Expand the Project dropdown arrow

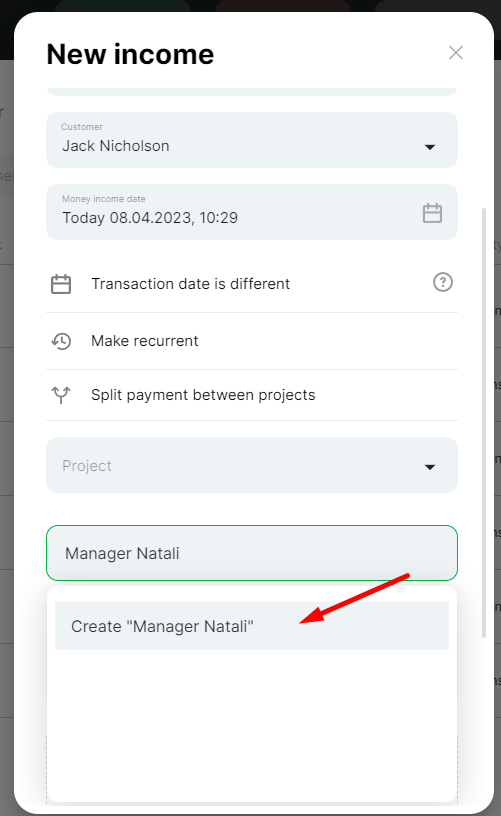coord(430,467)
